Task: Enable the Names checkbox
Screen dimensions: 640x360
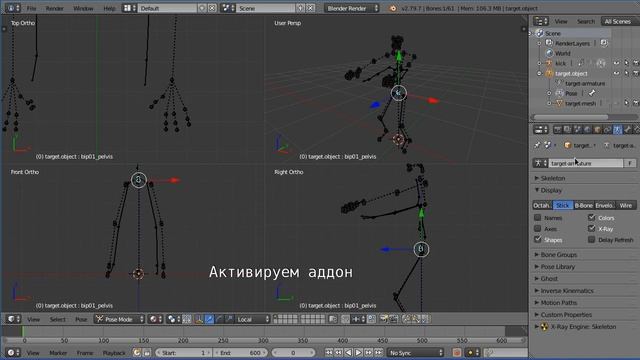Action: click(x=538, y=218)
